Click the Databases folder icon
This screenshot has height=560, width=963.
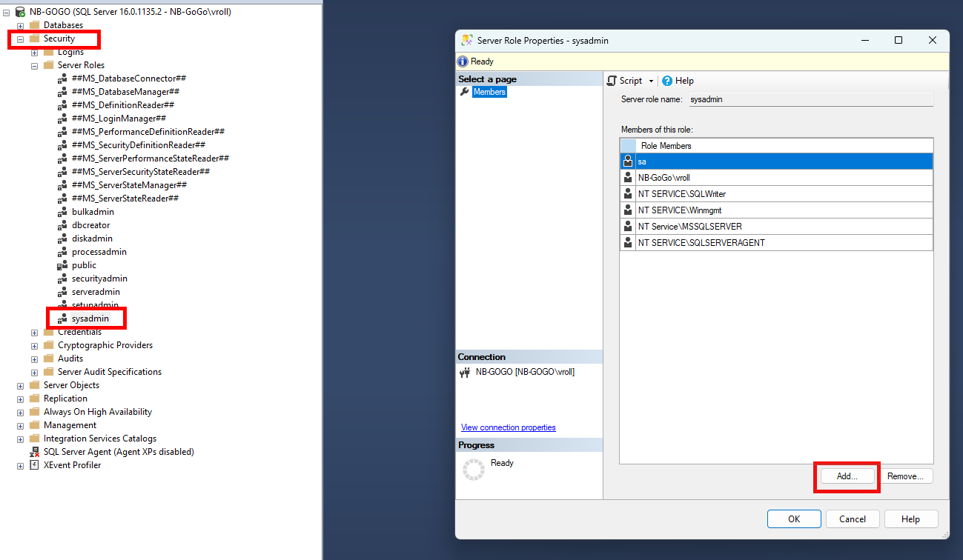pos(34,25)
